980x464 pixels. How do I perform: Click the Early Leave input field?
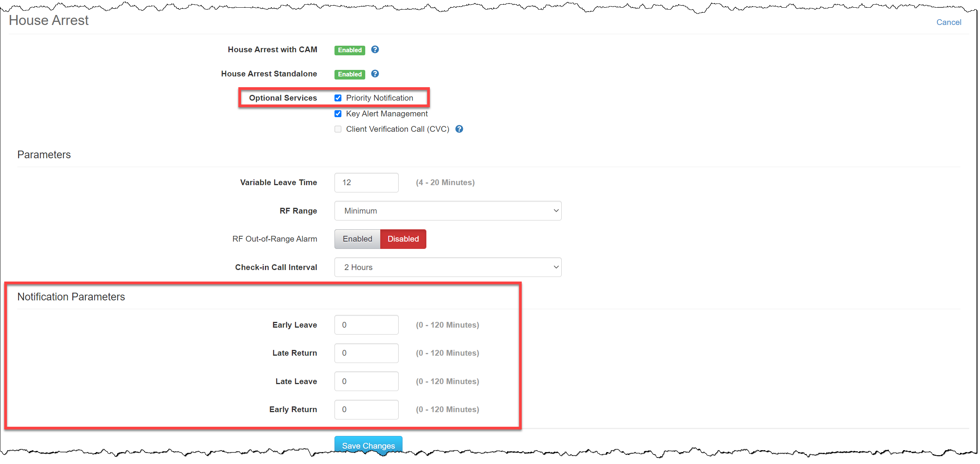tap(366, 325)
